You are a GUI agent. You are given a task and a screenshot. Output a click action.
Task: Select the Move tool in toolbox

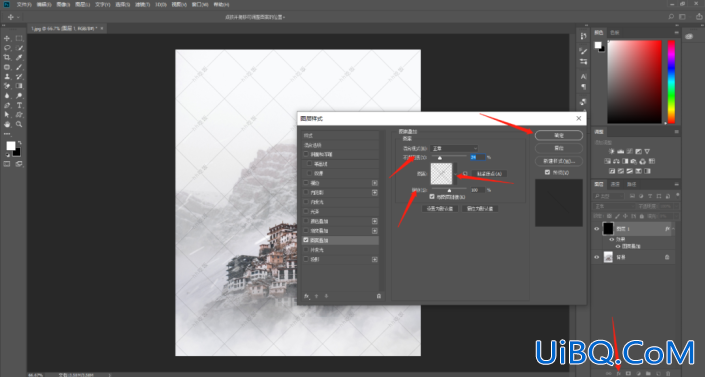point(7,39)
